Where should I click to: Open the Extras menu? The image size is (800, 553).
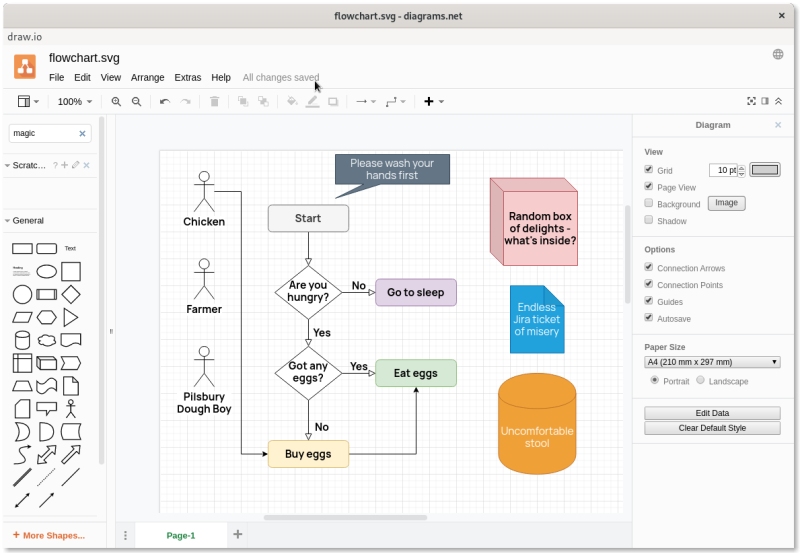(x=188, y=78)
